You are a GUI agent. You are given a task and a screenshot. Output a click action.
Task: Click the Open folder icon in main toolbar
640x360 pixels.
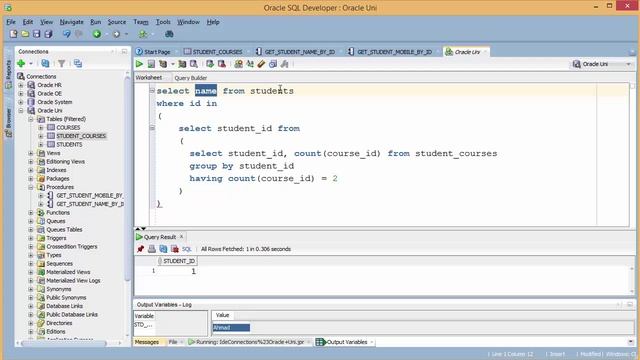coord(25,34)
